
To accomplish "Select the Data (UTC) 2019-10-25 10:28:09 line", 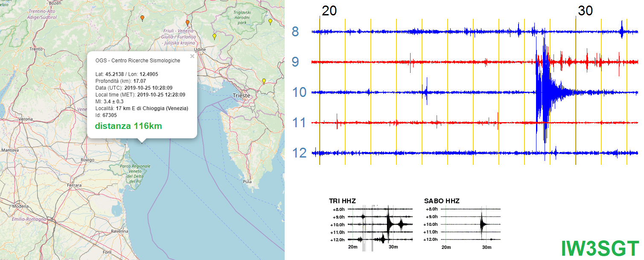I will 134,88.
